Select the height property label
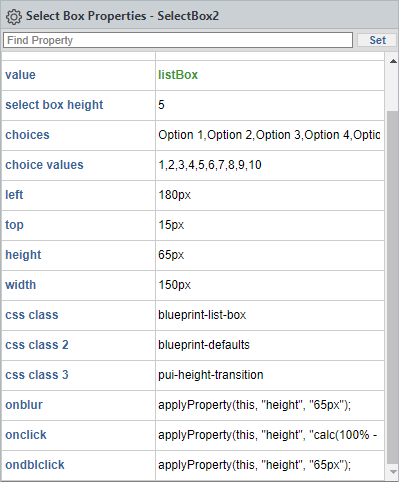Screen dimensions: 399x482 [x=23, y=255]
